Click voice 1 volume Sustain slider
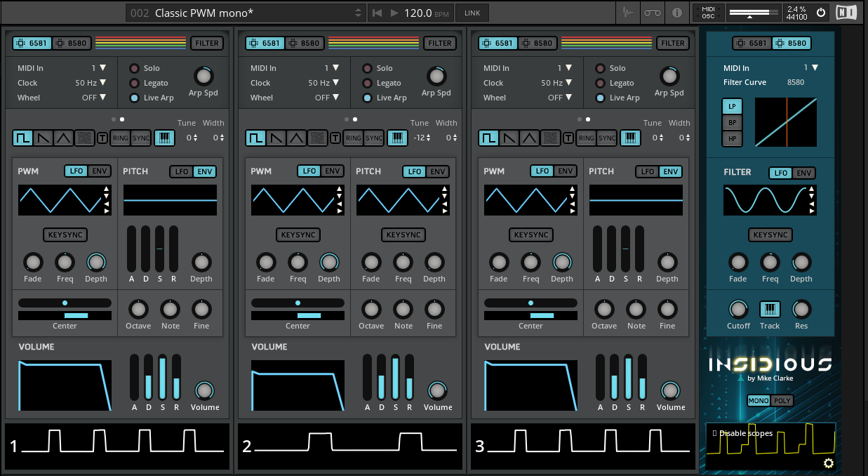This screenshot has height=476, width=868. coord(162,377)
